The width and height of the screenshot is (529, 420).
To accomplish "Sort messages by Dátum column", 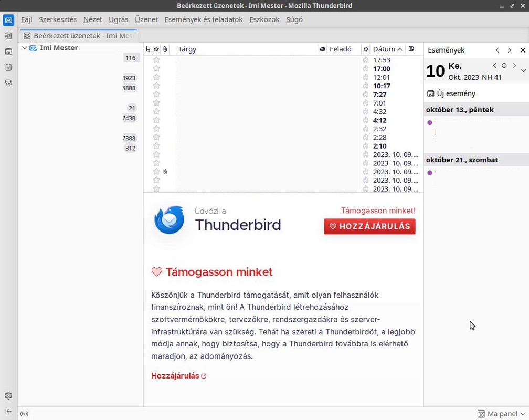I will (388, 49).
